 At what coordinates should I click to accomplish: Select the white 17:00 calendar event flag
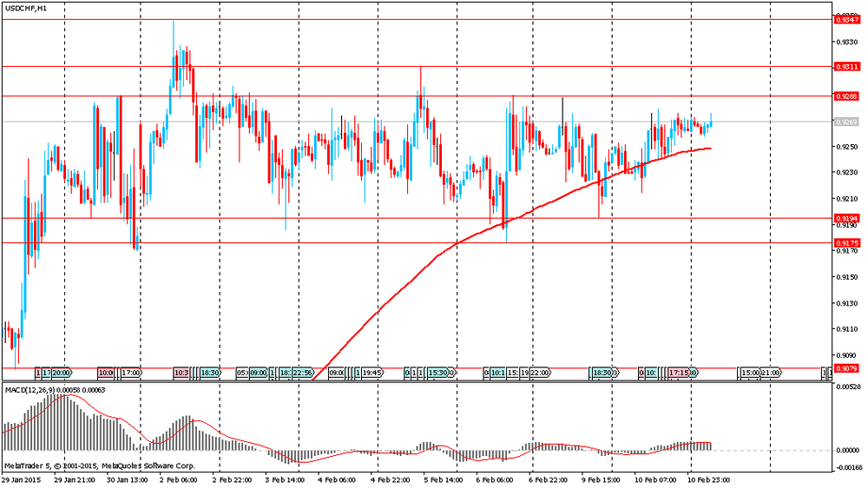tap(131, 373)
